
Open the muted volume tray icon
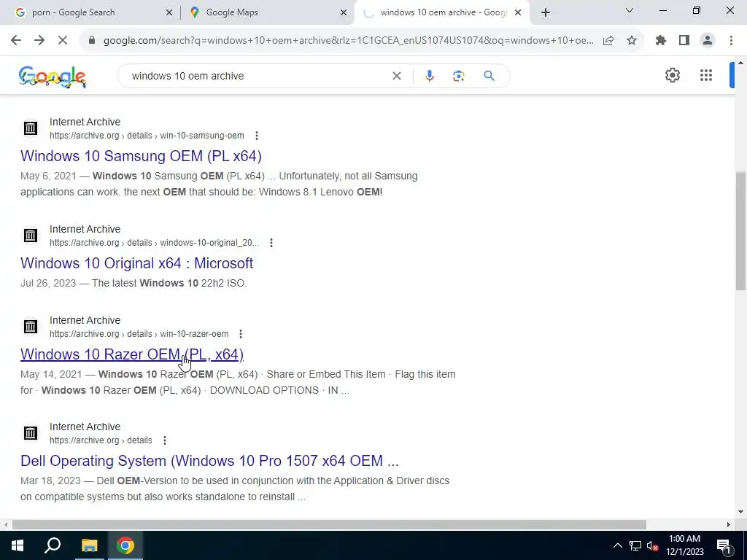(x=652, y=545)
